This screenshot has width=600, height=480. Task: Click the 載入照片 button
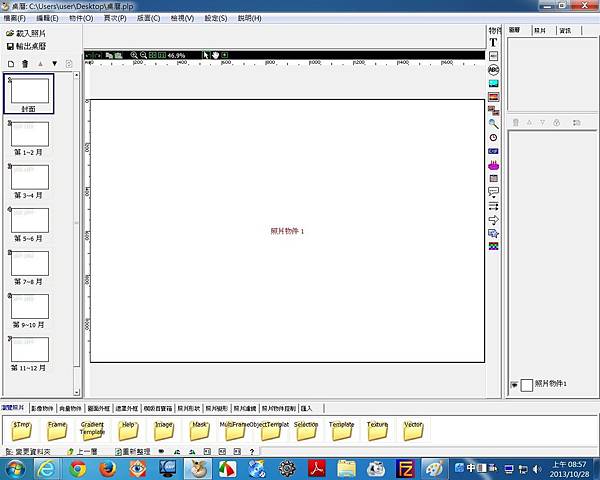[26, 34]
